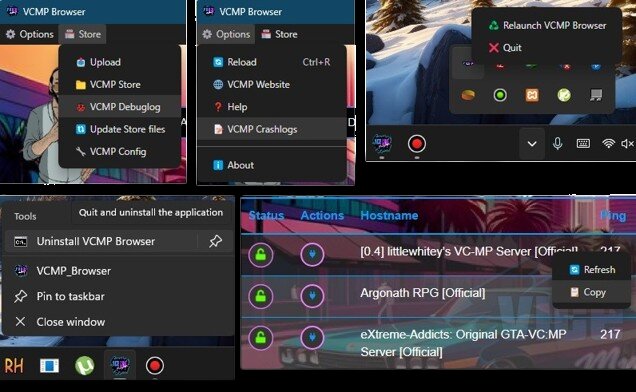Collapse the open Store dropdown tab
636x392 pixels.
83,34
